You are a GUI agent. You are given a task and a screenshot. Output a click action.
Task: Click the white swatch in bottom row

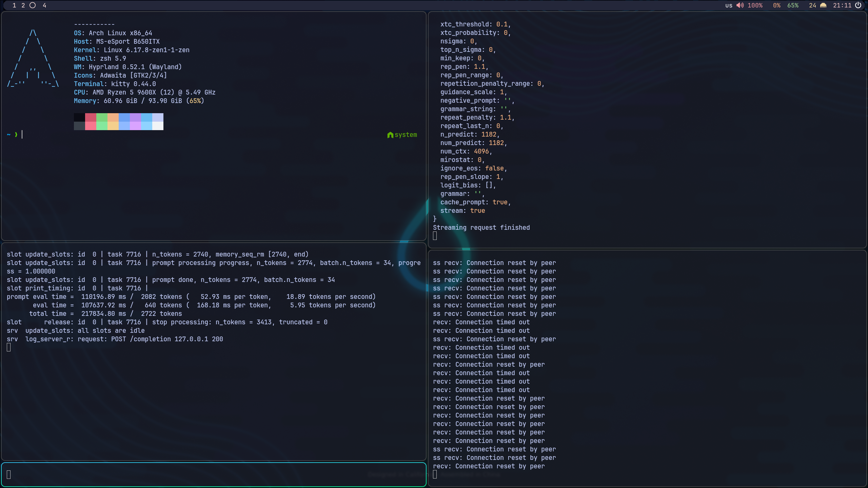[x=158, y=126]
